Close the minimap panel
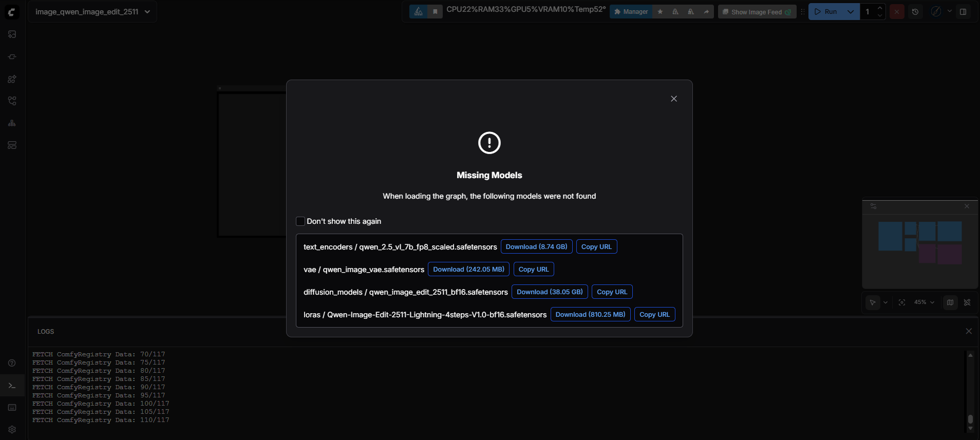 point(967,206)
